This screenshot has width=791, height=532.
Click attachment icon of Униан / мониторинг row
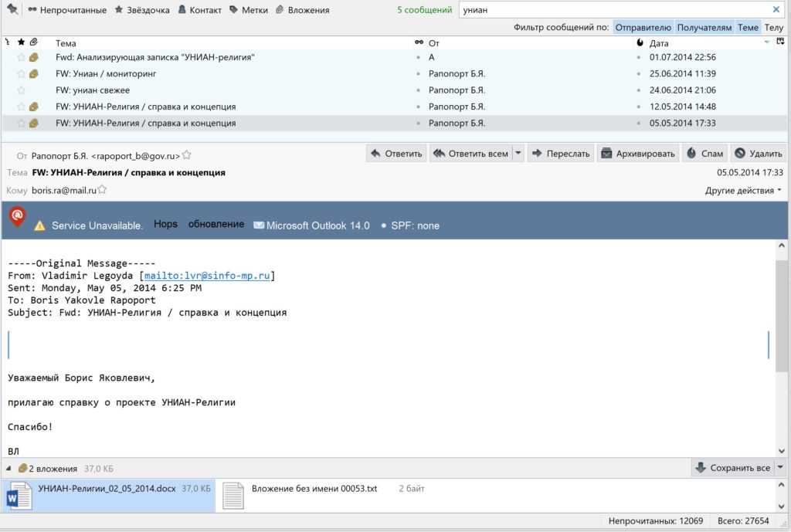pos(34,74)
